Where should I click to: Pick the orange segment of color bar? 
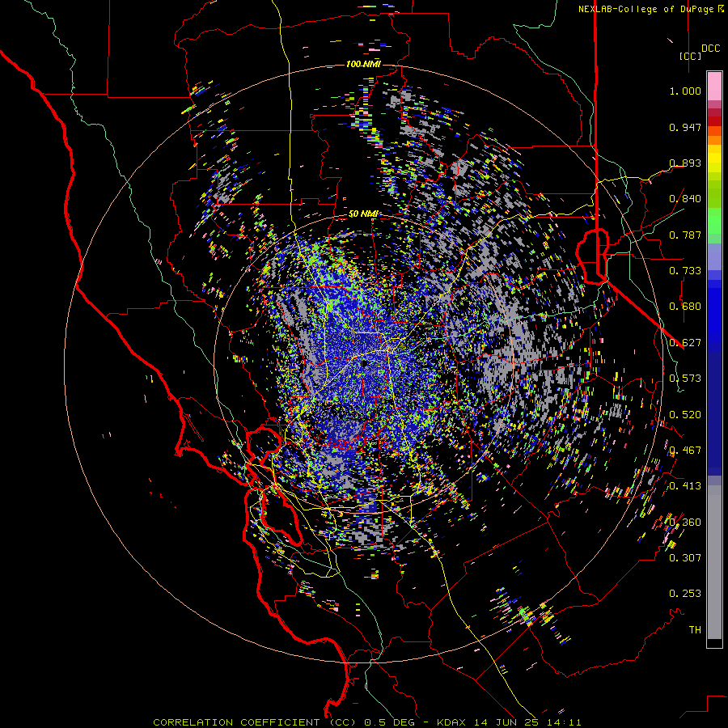coord(714,140)
